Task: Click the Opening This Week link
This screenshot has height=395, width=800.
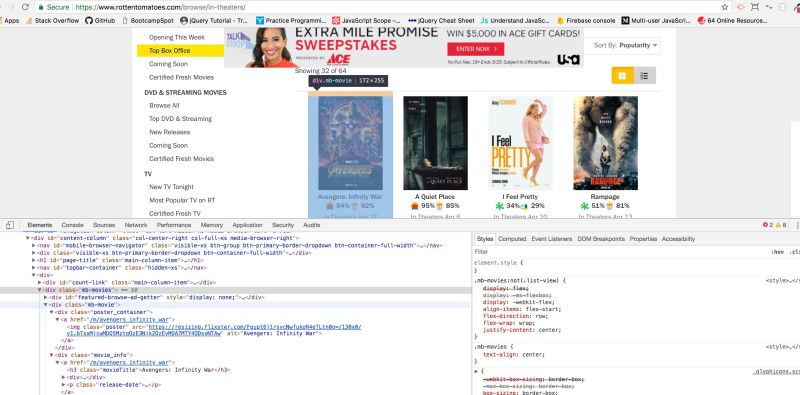Action: pos(177,37)
